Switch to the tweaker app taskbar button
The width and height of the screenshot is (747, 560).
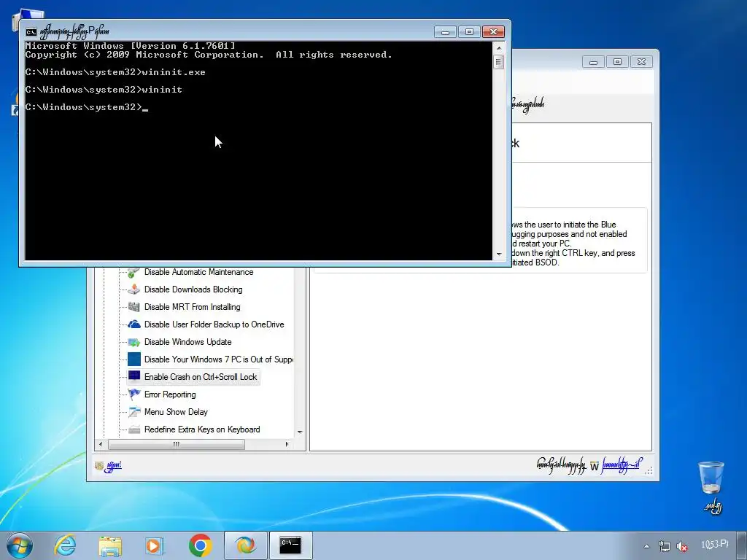[x=245, y=545]
